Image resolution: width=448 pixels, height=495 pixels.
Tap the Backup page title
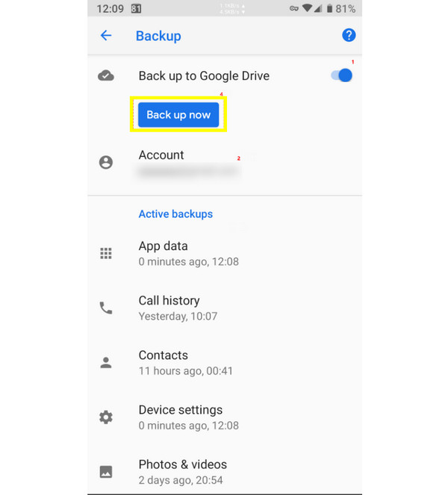point(158,36)
